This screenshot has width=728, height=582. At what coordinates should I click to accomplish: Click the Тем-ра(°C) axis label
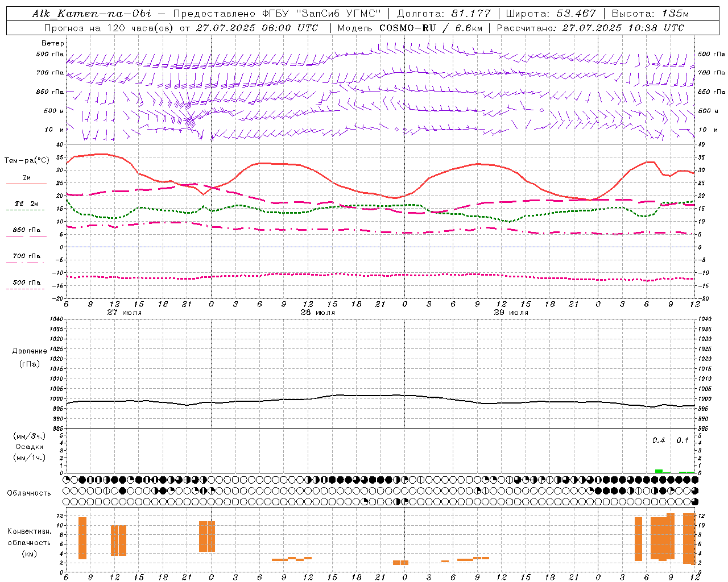27,161
